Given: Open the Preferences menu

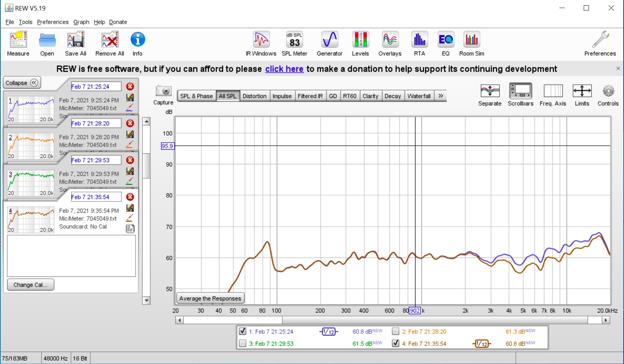Looking at the screenshot, I should pos(53,22).
